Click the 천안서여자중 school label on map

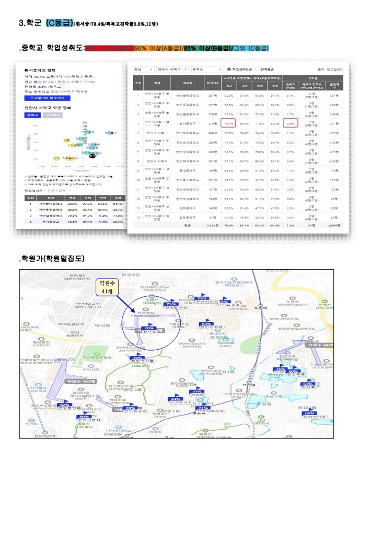coord(212,411)
